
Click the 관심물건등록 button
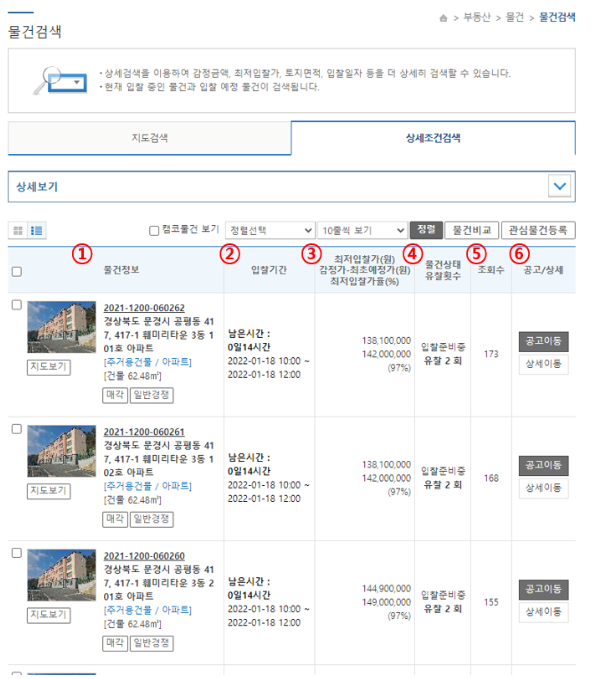pos(538,230)
